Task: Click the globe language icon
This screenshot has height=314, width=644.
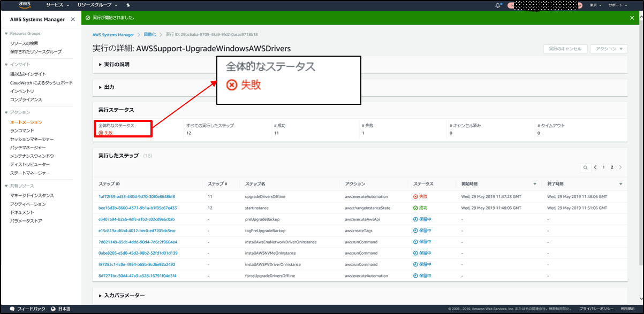Action: click(x=53, y=309)
